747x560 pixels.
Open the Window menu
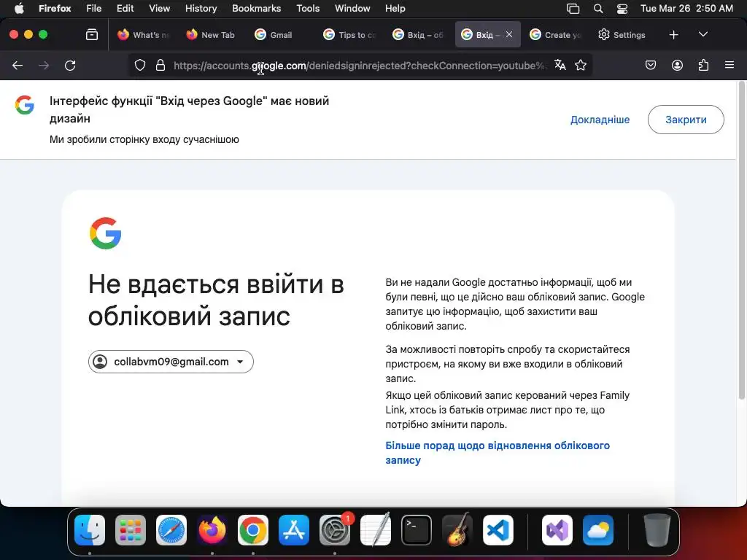coord(352,9)
